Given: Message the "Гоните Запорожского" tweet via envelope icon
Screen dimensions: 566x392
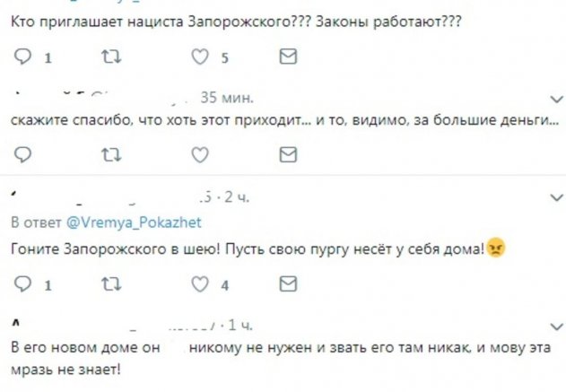Looking at the screenshot, I should pyautogui.click(x=287, y=285).
